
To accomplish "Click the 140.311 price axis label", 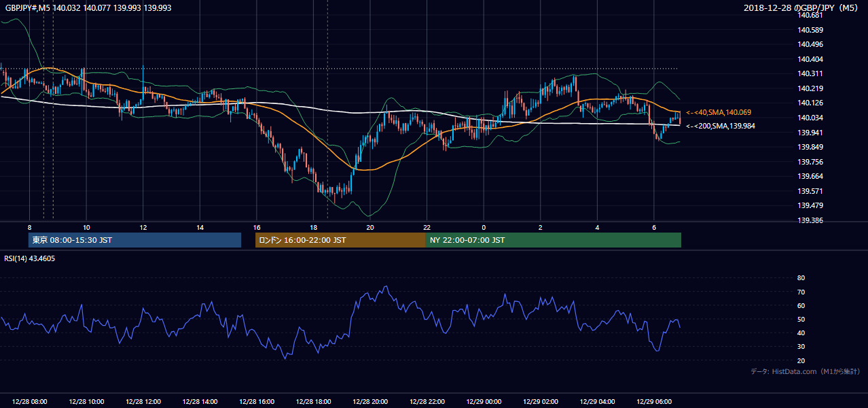I will click(x=811, y=73).
